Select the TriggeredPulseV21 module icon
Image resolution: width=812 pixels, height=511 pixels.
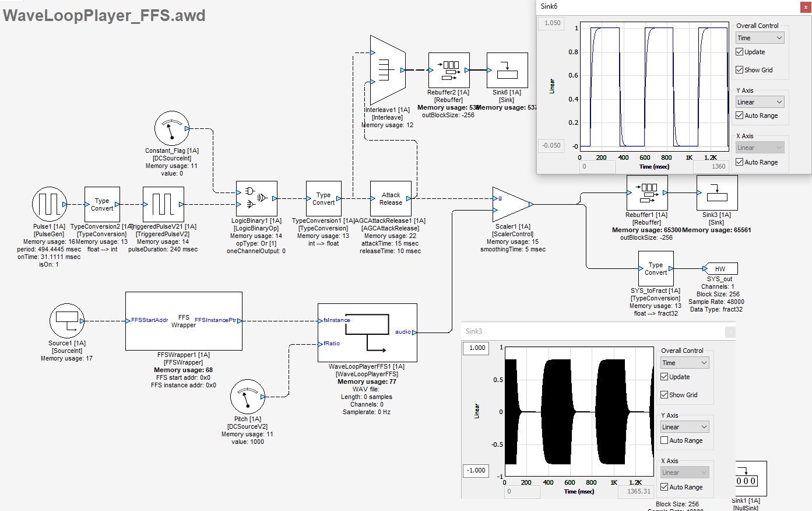pyautogui.click(x=163, y=204)
